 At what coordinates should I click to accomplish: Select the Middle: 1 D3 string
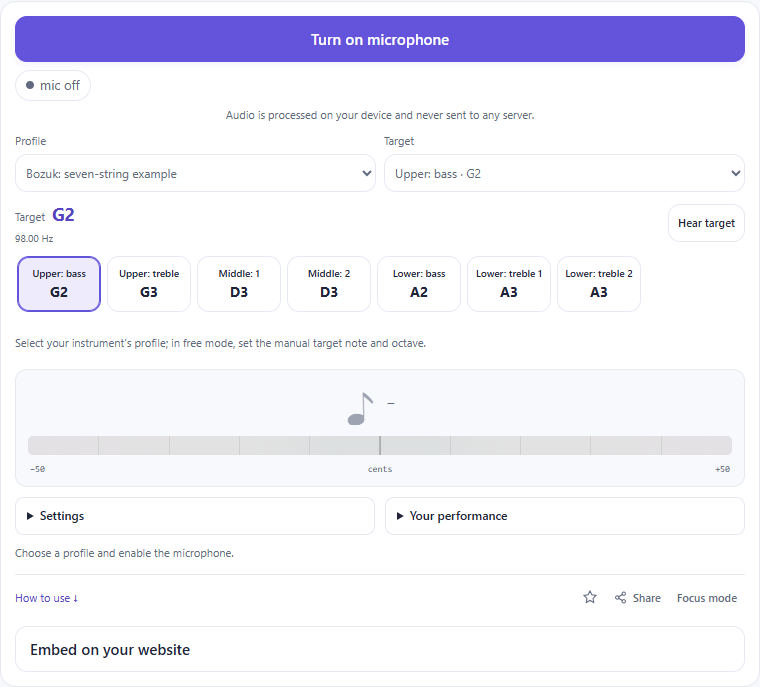pyautogui.click(x=239, y=284)
